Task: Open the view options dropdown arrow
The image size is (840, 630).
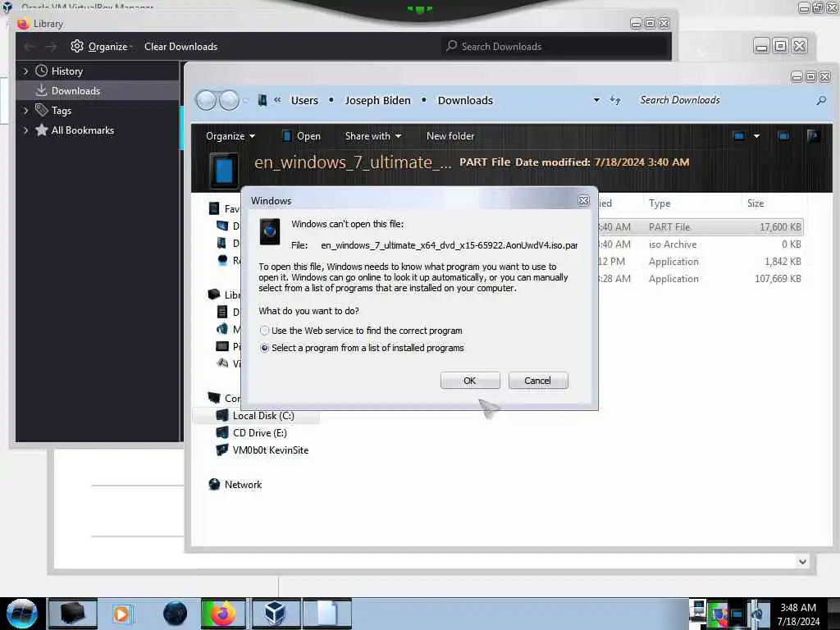Action: [756, 136]
